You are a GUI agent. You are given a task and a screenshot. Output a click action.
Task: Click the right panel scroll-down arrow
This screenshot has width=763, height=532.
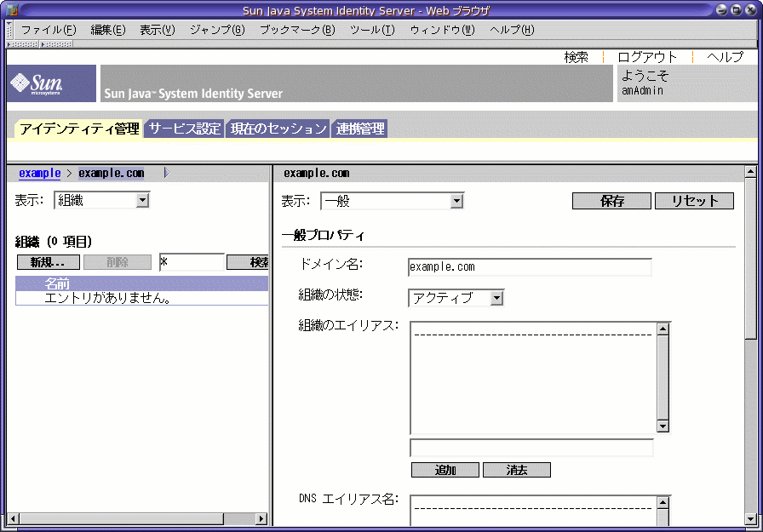[x=750, y=520]
